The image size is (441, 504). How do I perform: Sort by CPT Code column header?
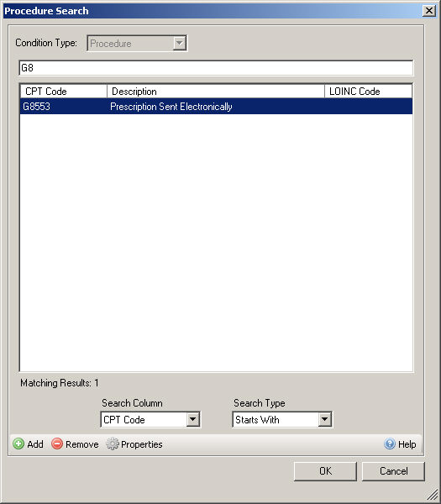(x=64, y=92)
